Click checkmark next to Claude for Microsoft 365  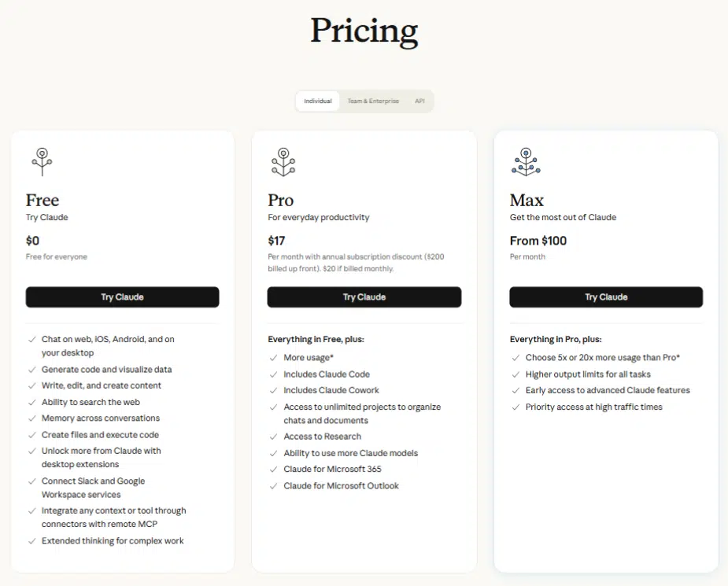point(273,470)
